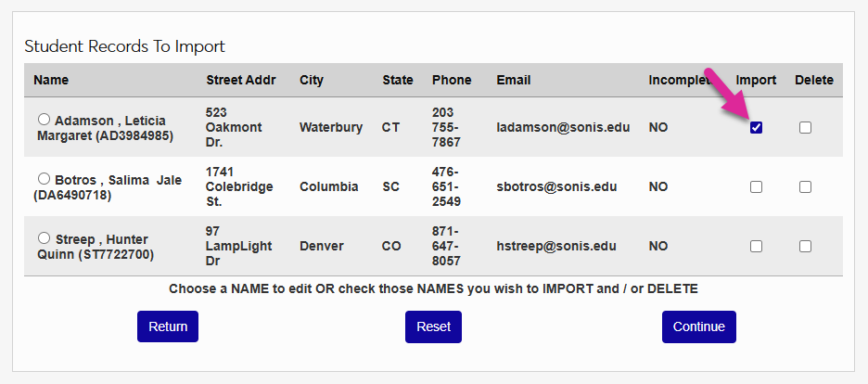Click the Import column header
This screenshot has height=384, width=868.
tap(756, 80)
